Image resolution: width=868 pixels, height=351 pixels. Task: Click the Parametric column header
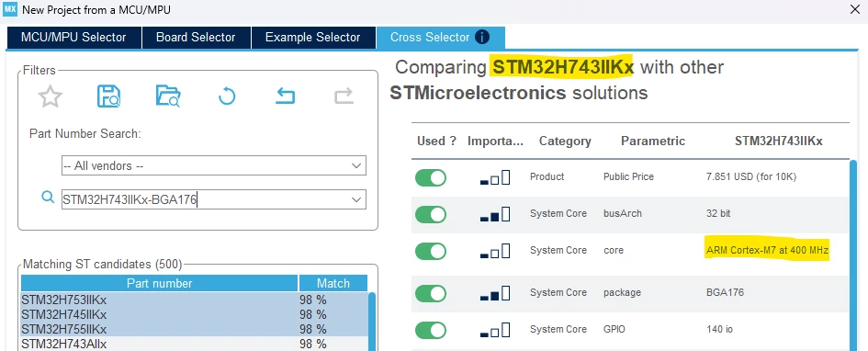tap(653, 142)
